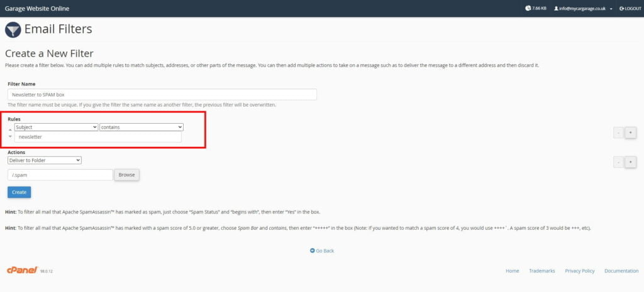Open the Trademarks footer link
The image size is (644, 292).
pos(541,271)
